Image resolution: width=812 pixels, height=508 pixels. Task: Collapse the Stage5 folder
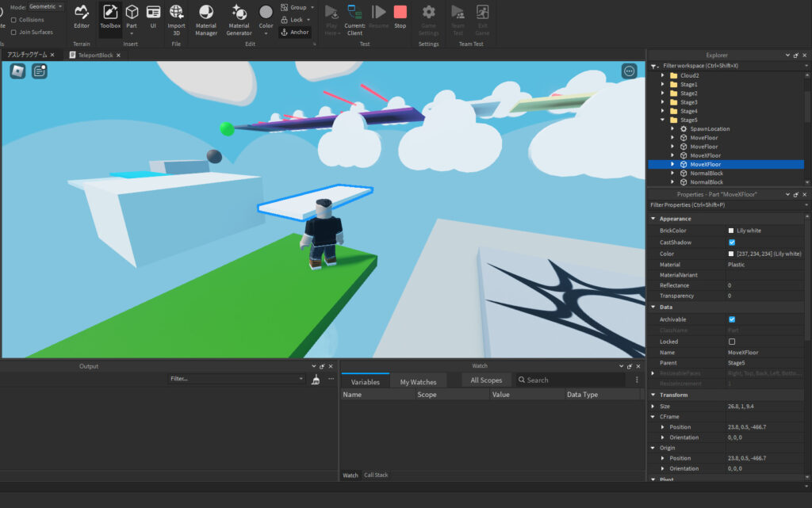pos(663,120)
